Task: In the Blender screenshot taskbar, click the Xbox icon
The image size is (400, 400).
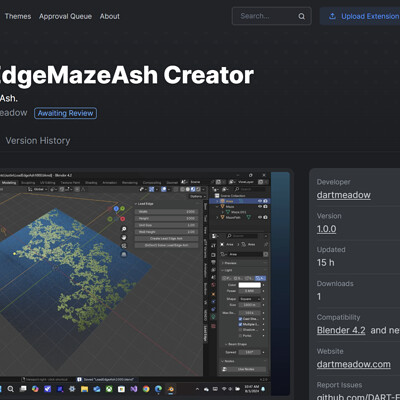Action: (x=109, y=389)
